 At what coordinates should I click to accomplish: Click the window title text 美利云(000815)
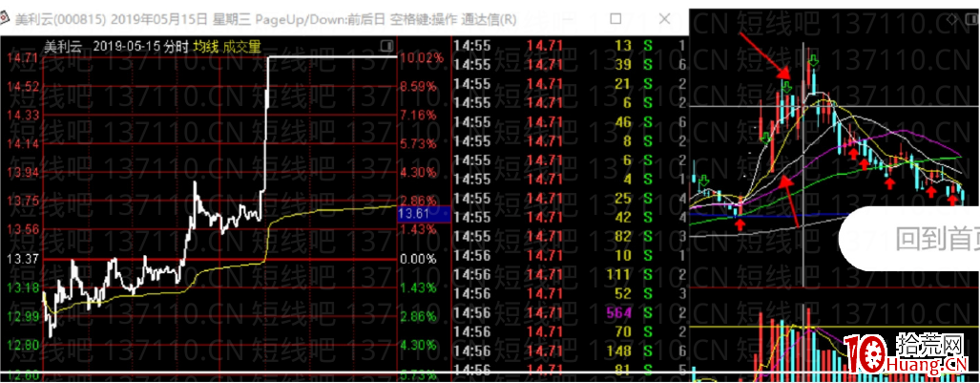[x=60, y=19]
